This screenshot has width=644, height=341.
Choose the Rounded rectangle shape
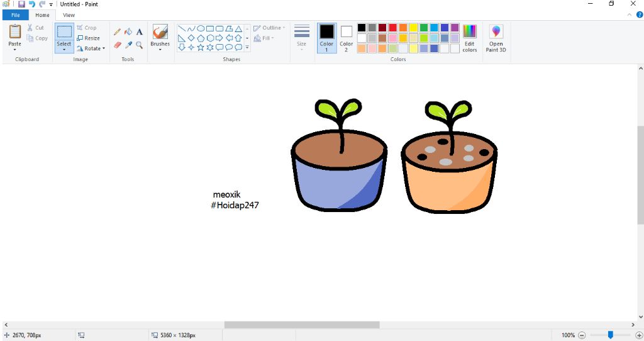pos(219,29)
